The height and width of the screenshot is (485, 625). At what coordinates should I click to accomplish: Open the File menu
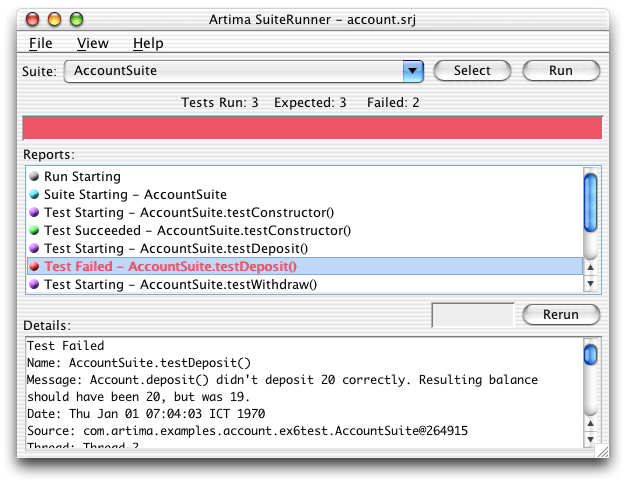coord(41,43)
